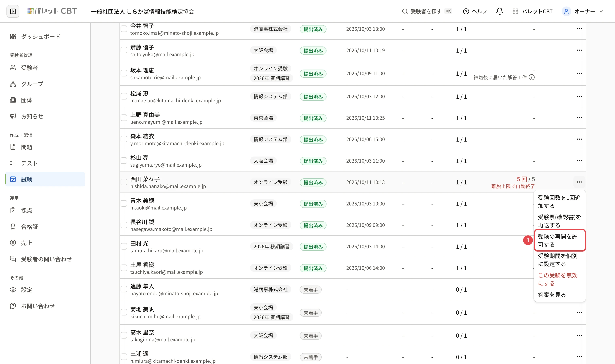This screenshot has height=364, width=615.
Task: Click the 2026年 春期講習 tag on 坂本 理恵
Action: coord(271,78)
